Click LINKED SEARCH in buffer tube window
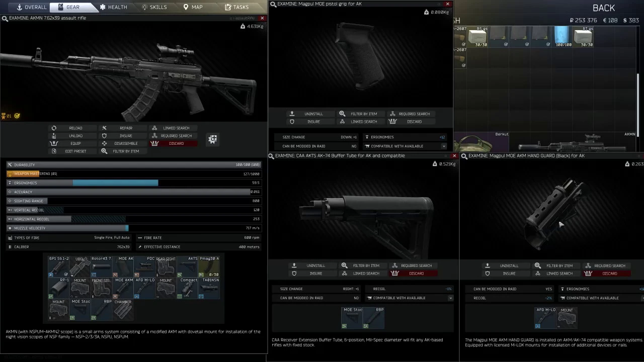644x362 pixels. click(x=362, y=274)
